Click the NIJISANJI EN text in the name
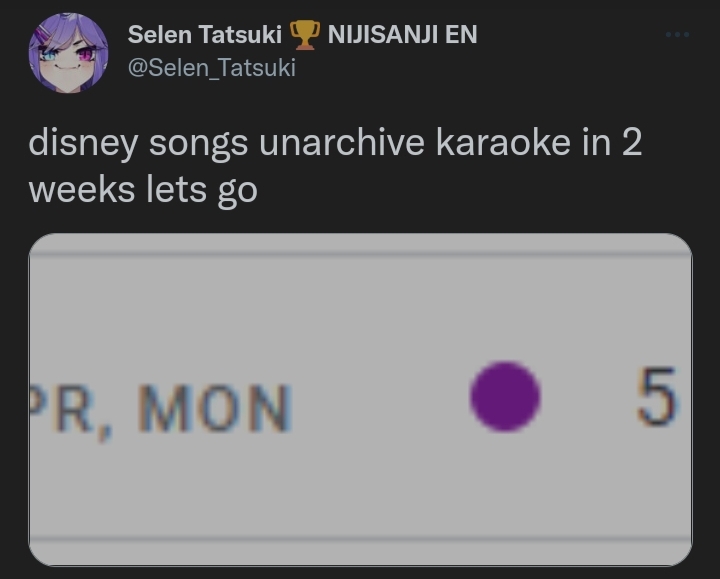Screen dimensions: 720x579 pos(403,34)
